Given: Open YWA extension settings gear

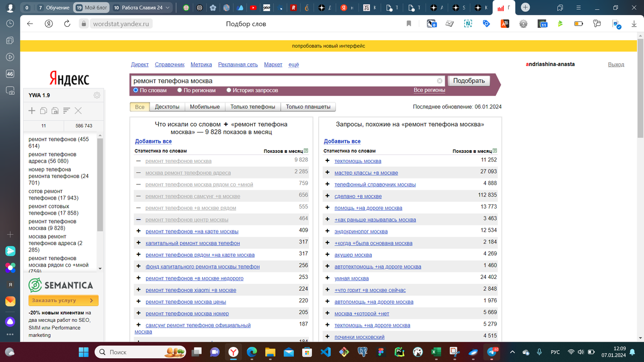Looking at the screenshot, I should click(x=97, y=95).
